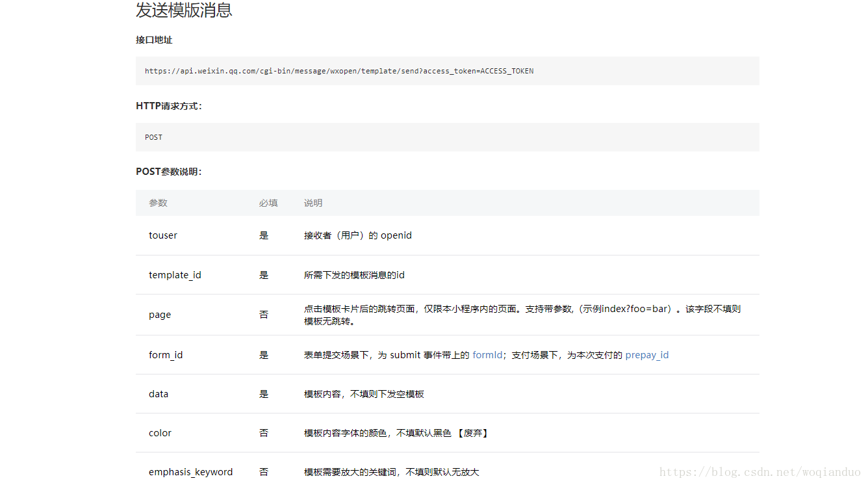This screenshot has width=868, height=485.
Task: Select the form_id parameter cell
Action: (x=166, y=355)
